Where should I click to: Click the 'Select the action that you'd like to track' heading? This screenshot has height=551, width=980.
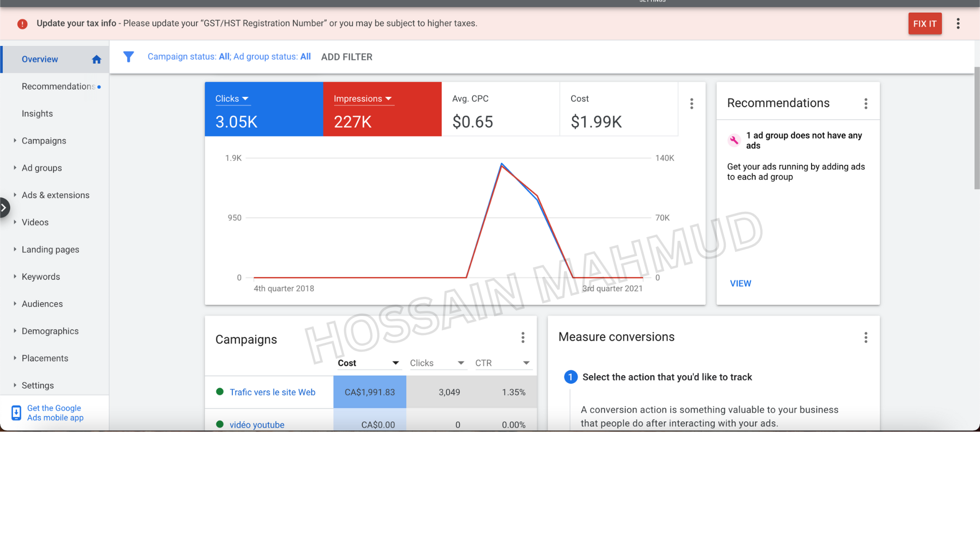point(667,377)
